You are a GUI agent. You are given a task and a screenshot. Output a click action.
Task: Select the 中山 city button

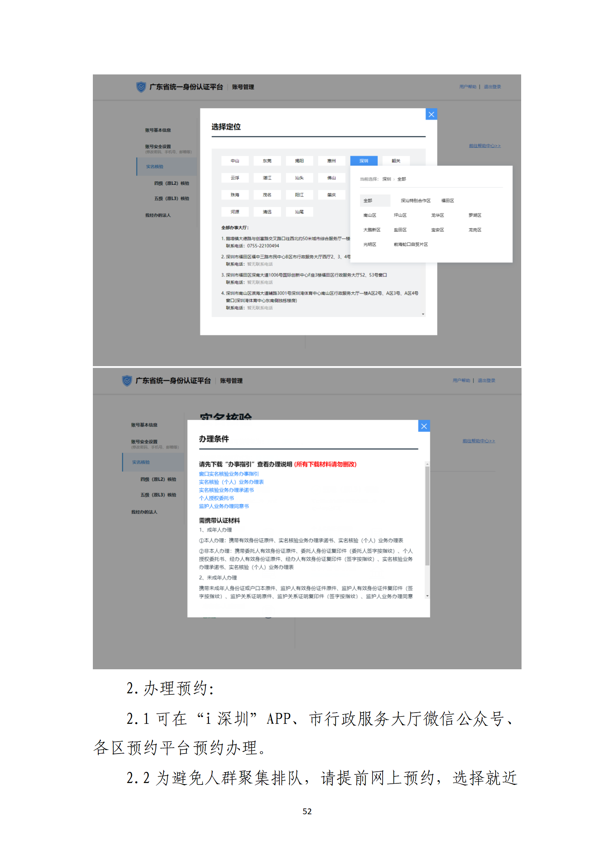(235, 161)
